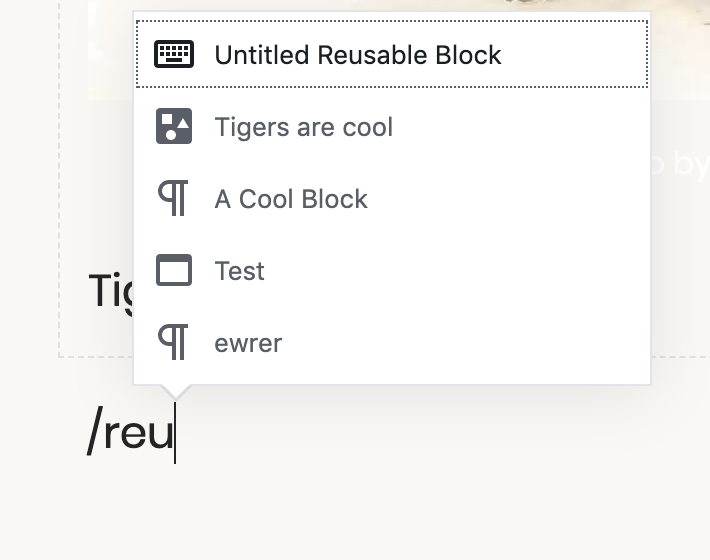
Task: Insert the Untitled Reusable Block option
Action: 357,54
